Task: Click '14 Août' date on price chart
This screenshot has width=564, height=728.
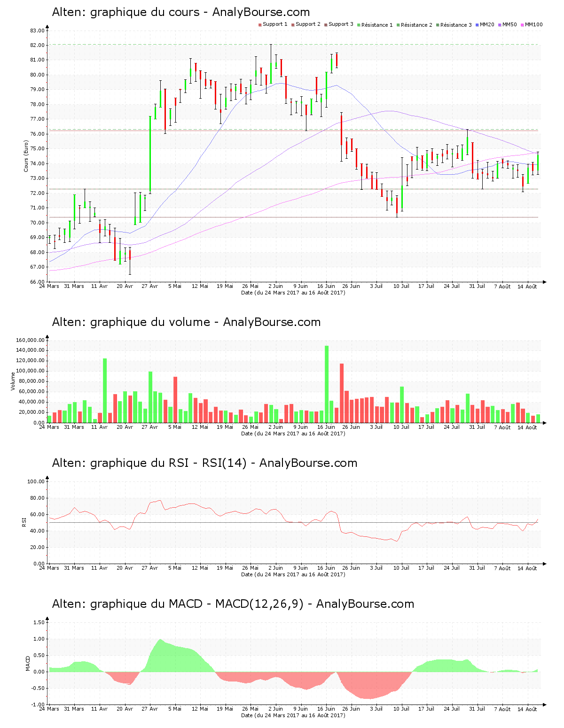Action: 527,287
